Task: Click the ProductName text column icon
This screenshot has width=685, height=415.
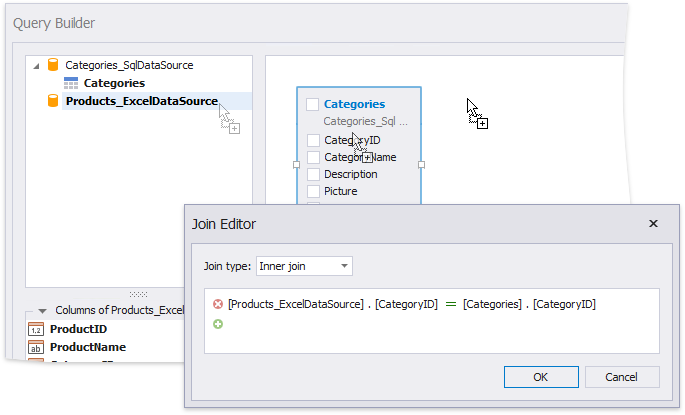Action: tap(34, 347)
